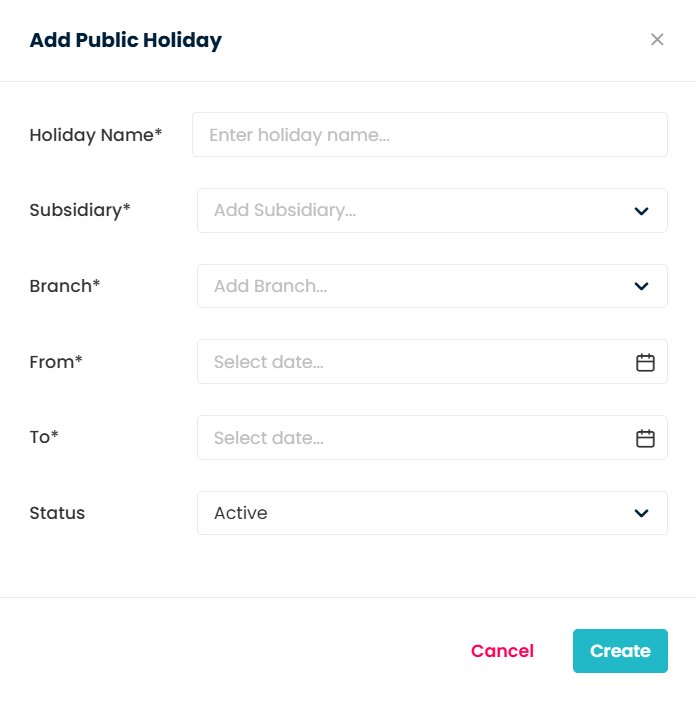Open the From date calendar icon
This screenshot has height=702, width=696.
(x=645, y=362)
